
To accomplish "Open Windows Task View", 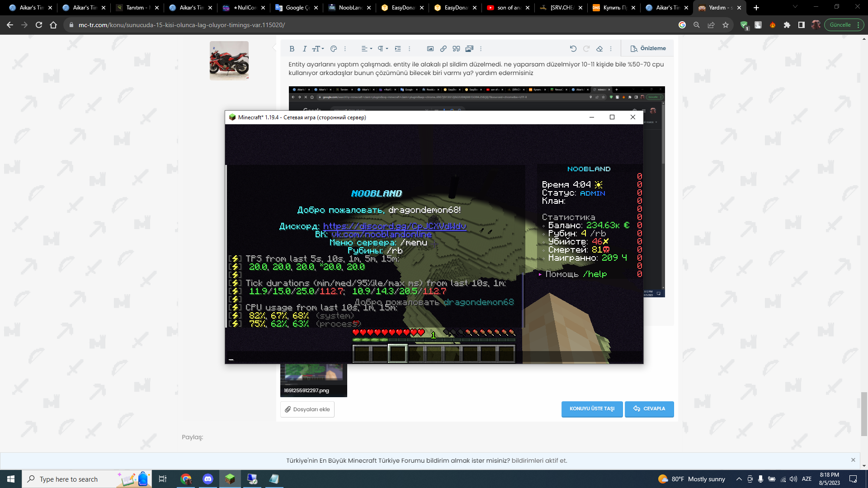I will coord(163,479).
